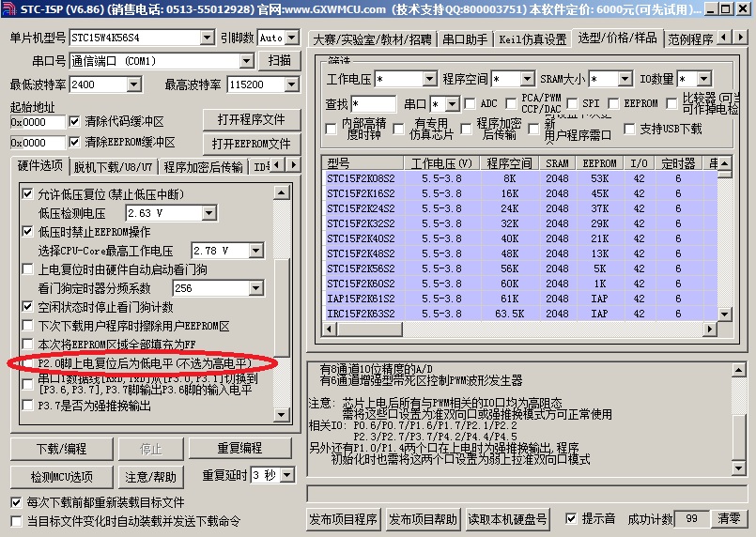Viewport: 756px width, 537px height.
Task: Click 打开程序文件 button
Action: [251, 119]
